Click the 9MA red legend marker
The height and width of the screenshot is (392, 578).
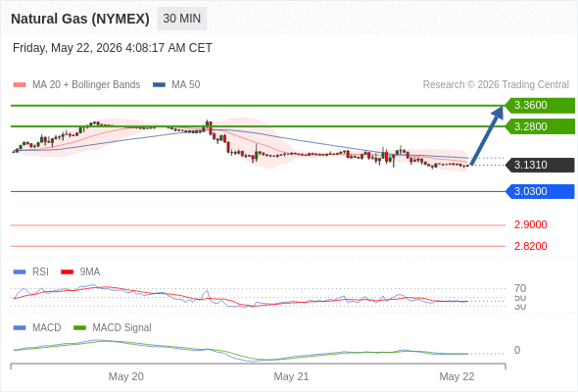tap(67, 272)
